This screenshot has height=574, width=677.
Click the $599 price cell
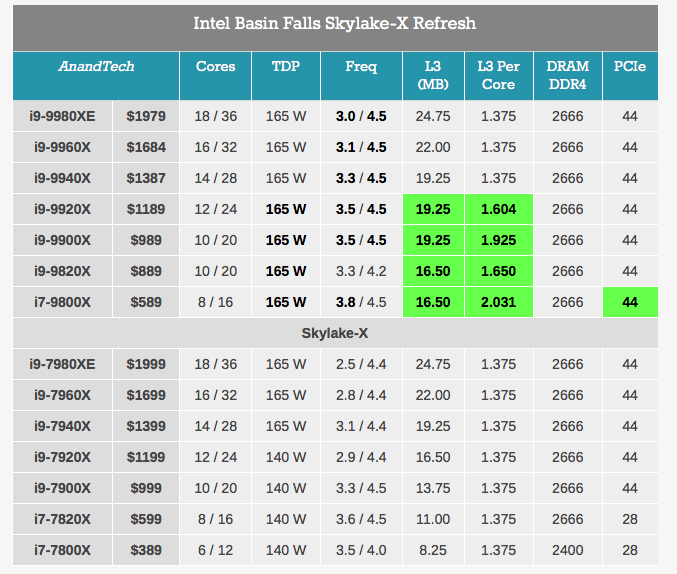pos(146,519)
